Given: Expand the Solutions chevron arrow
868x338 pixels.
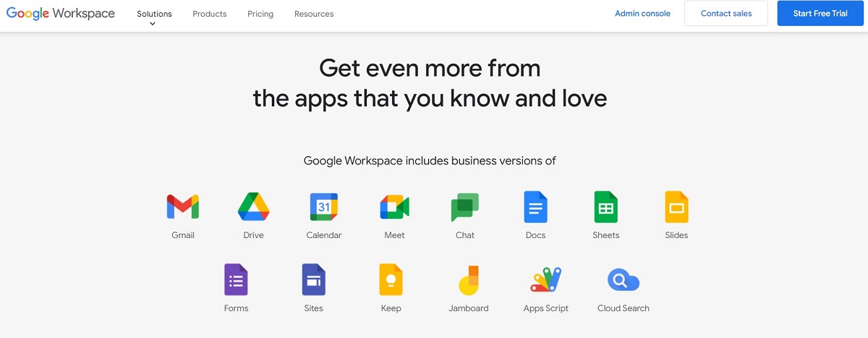Looking at the screenshot, I should (153, 24).
